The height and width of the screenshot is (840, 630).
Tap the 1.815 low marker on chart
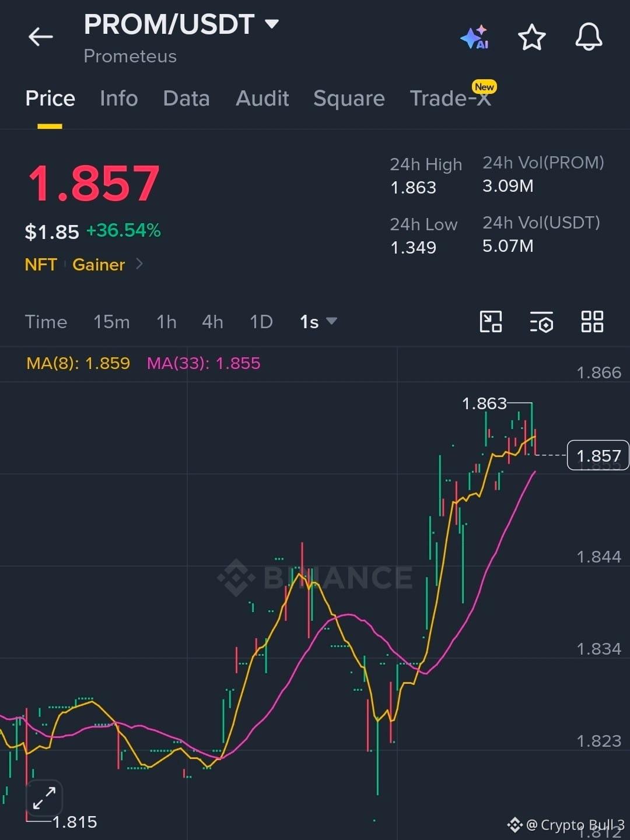coord(75,822)
